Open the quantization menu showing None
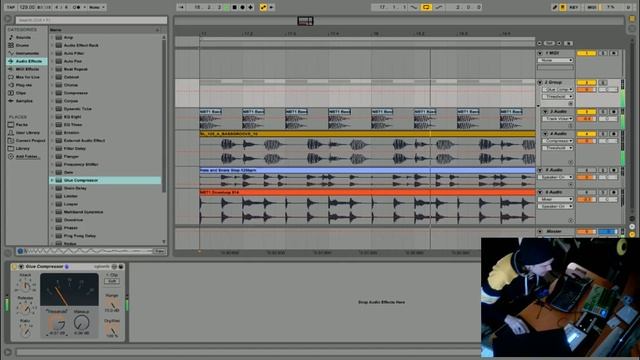 click(x=97, y=7)
